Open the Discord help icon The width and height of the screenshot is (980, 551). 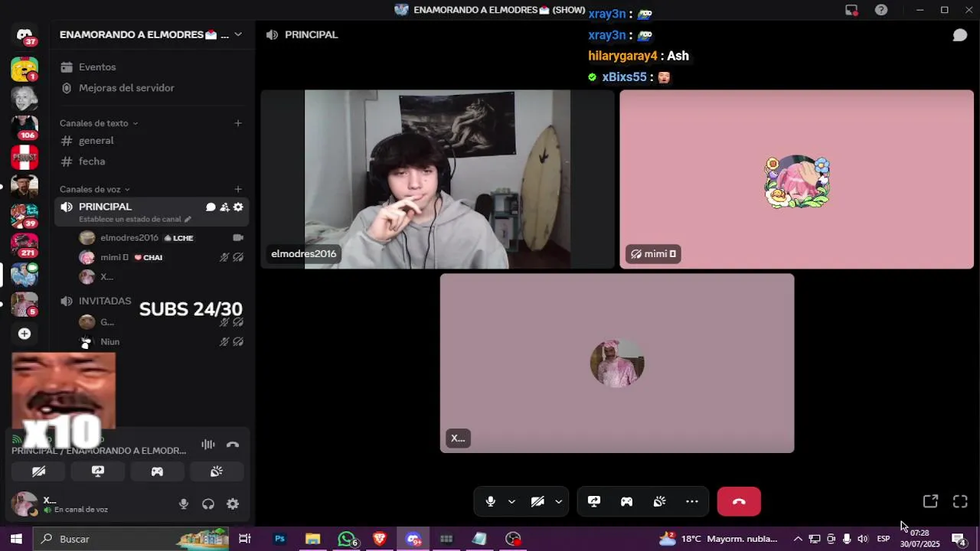[881, 10]
